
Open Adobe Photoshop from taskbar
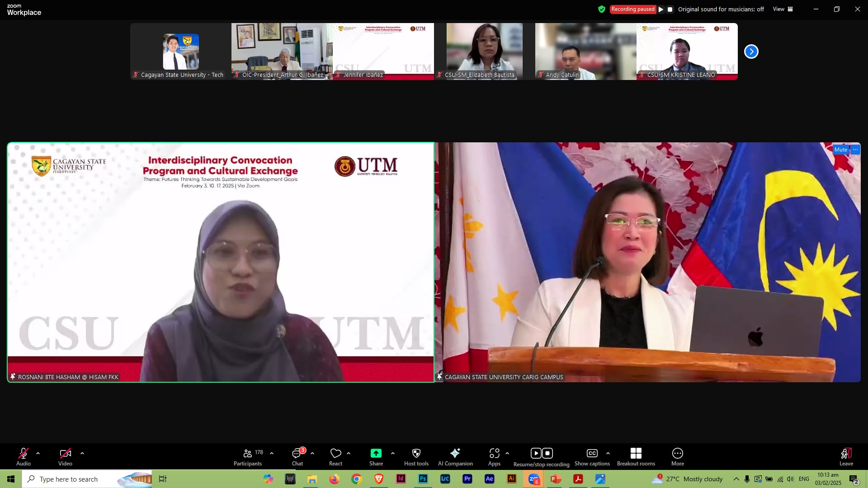[x=423, y=479]
